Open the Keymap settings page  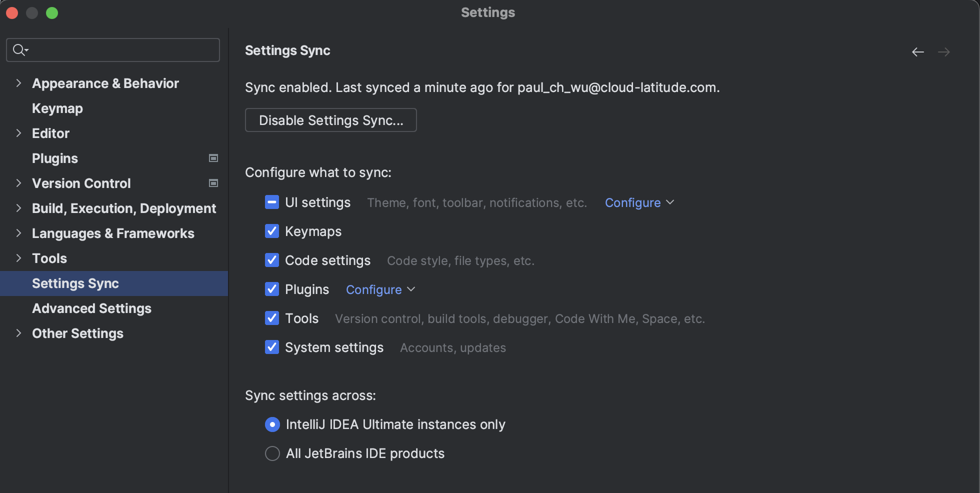57,108
